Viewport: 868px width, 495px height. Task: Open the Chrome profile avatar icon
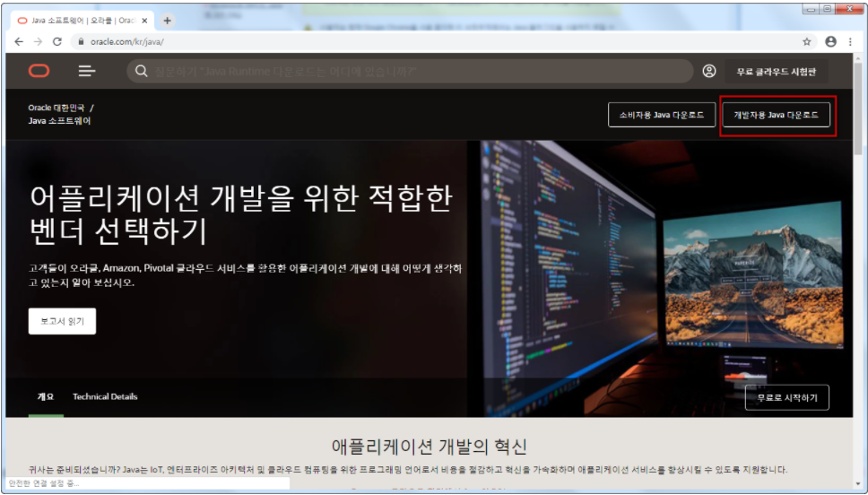pos(830,41)
